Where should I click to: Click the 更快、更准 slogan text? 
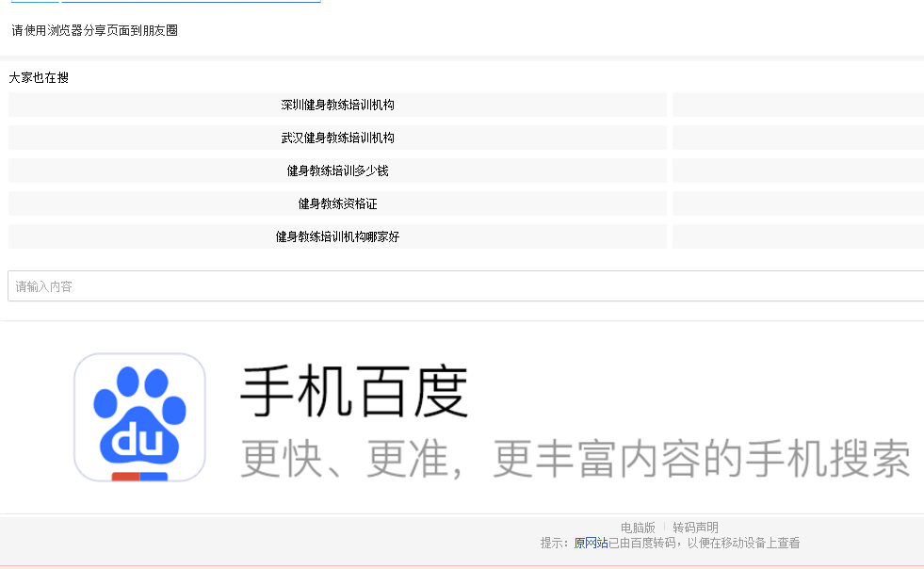click(x=575, y=459)
